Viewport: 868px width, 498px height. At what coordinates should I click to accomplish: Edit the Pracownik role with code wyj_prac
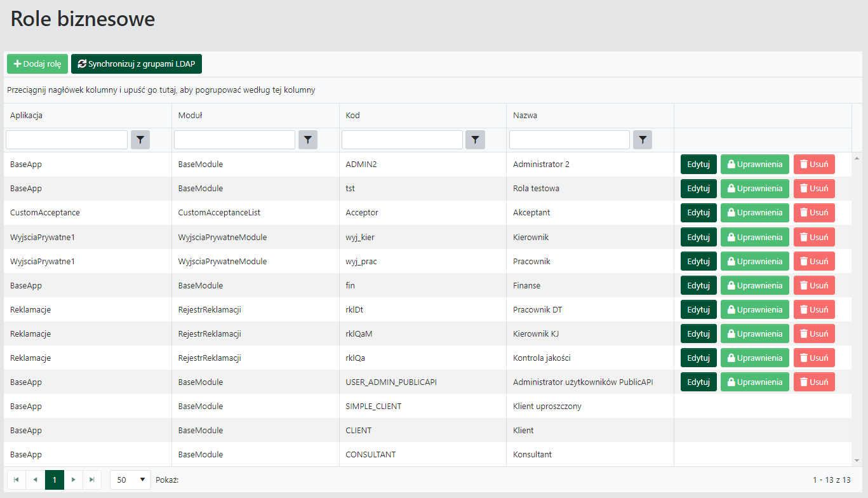click(x=698, y=261)
